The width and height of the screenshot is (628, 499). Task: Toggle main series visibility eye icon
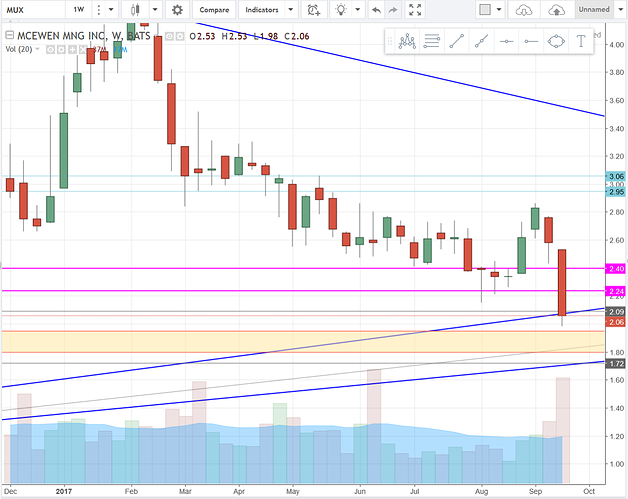coord(170,37)
